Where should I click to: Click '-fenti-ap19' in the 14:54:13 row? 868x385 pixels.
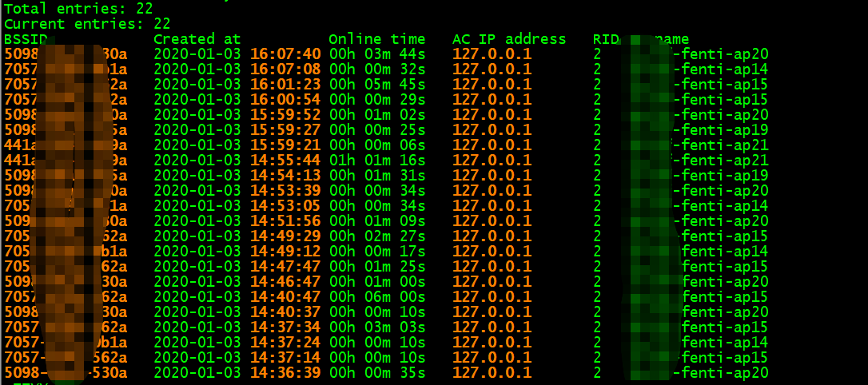click(x=720, y=176)
